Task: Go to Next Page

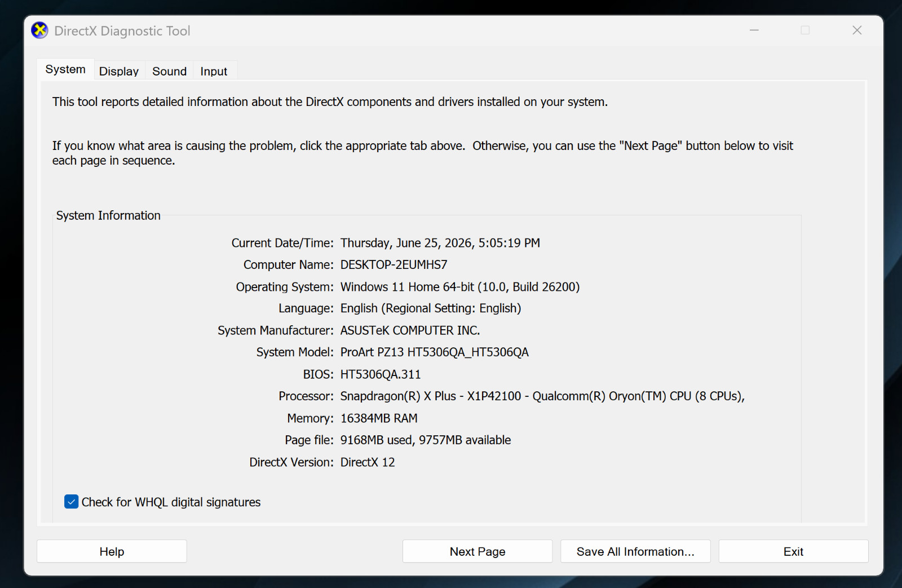Action: [477, 551]
